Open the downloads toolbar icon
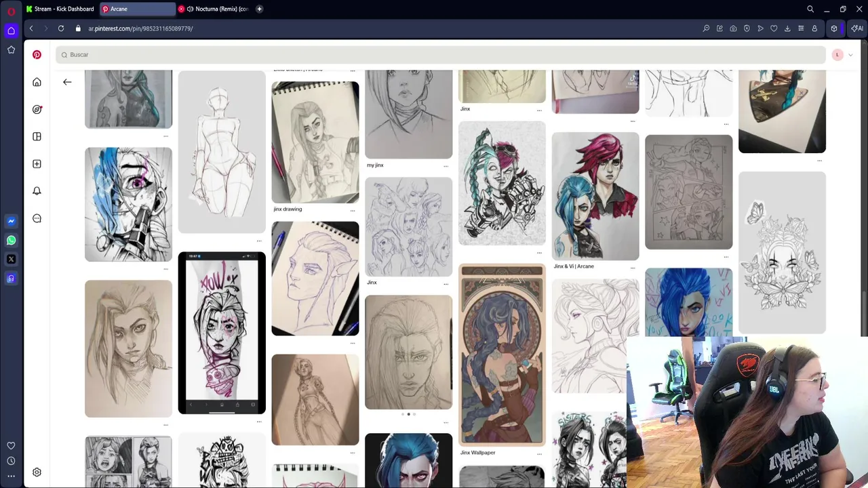Image resolution: width=868 pixels, height=488 pixels. pyautogui.click(x=787, y=28)
